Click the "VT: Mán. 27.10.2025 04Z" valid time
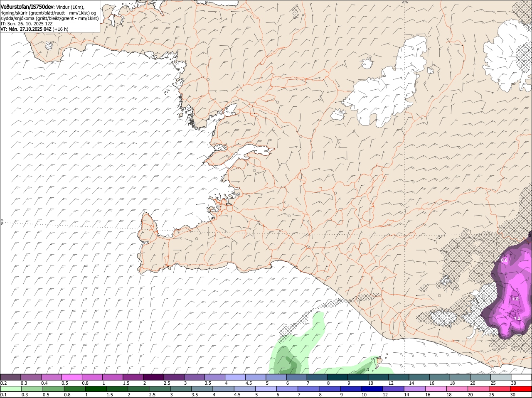 click(x=26, y=29)
